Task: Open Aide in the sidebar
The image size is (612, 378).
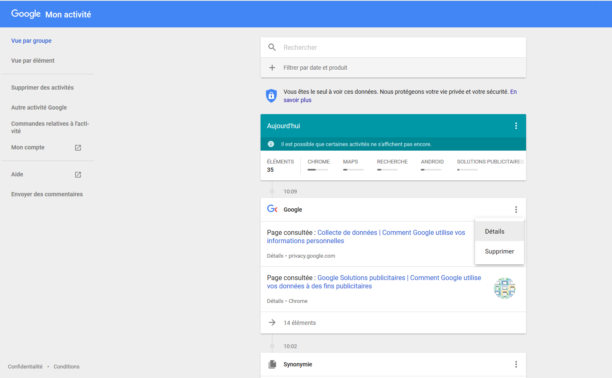Action: [17, 174]
